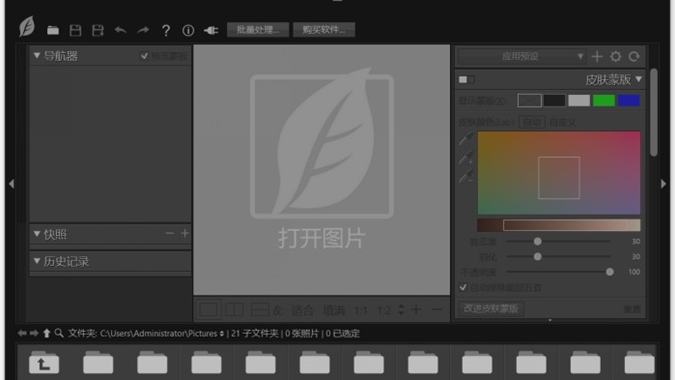This screenshot has height=380, width=675.
Task: Redo the last undone action
Action: click(143, 30)
